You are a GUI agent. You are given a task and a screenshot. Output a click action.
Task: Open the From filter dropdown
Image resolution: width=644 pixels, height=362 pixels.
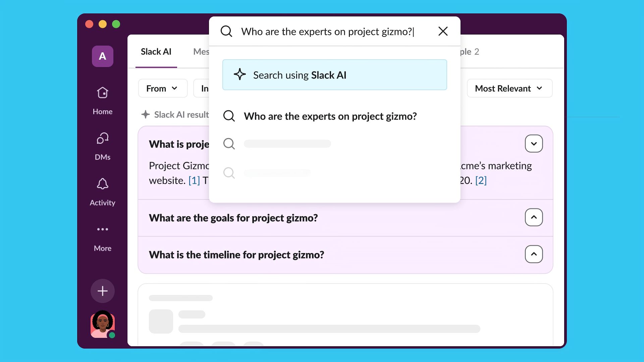click(x=163, y=88)
